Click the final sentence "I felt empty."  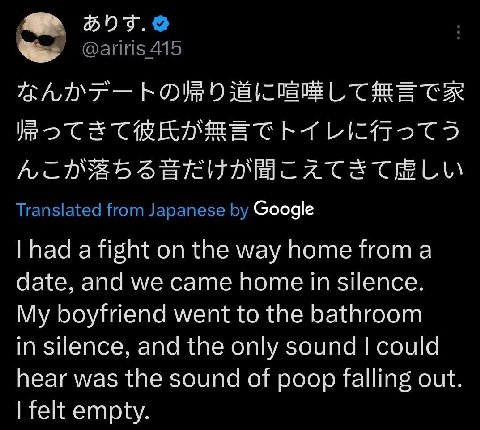coord(83,412)
